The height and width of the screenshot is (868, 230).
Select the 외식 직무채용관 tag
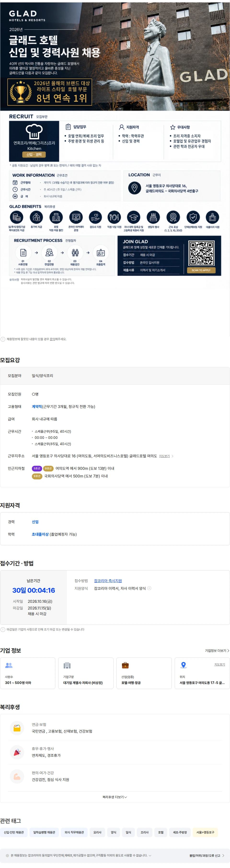point(75,832)
